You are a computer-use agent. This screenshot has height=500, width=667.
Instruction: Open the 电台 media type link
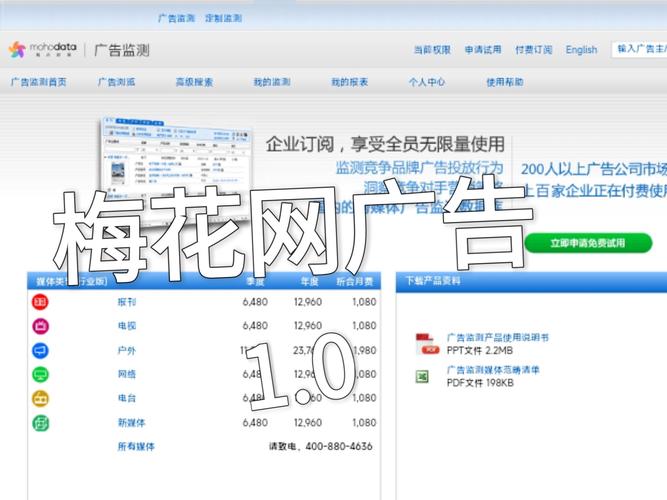pos(127,398)
